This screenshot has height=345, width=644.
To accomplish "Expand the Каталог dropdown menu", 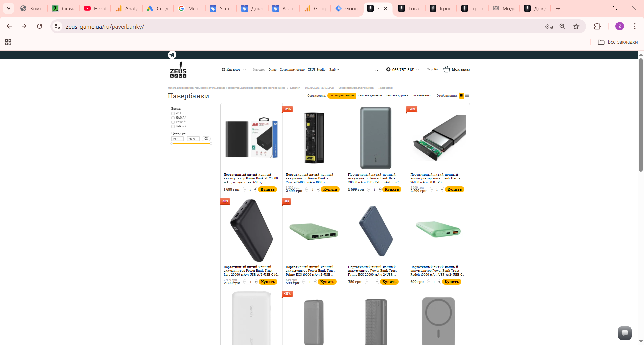I will pos(233,69).
